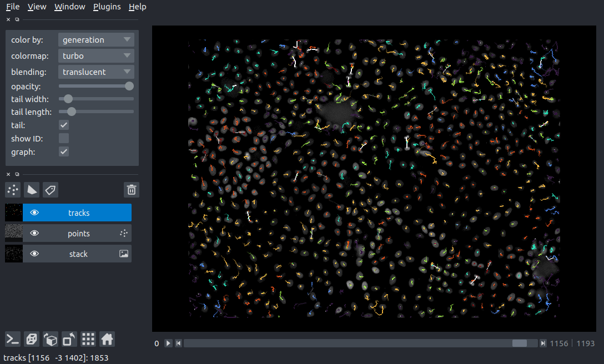Enable the show ID checkbox

[63, 138]
